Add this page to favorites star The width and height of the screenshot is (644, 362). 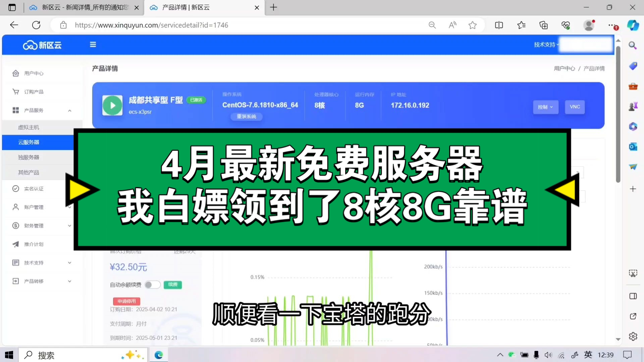473,25
